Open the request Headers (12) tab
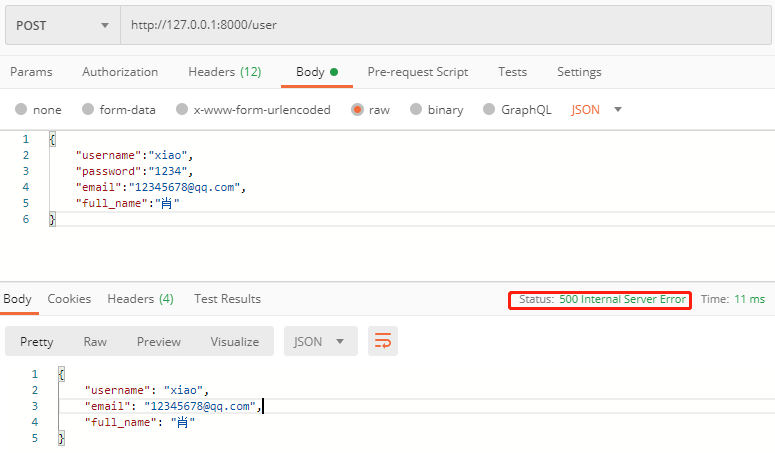The width and height of the screenshot is (775, 453). click(224, 72)
